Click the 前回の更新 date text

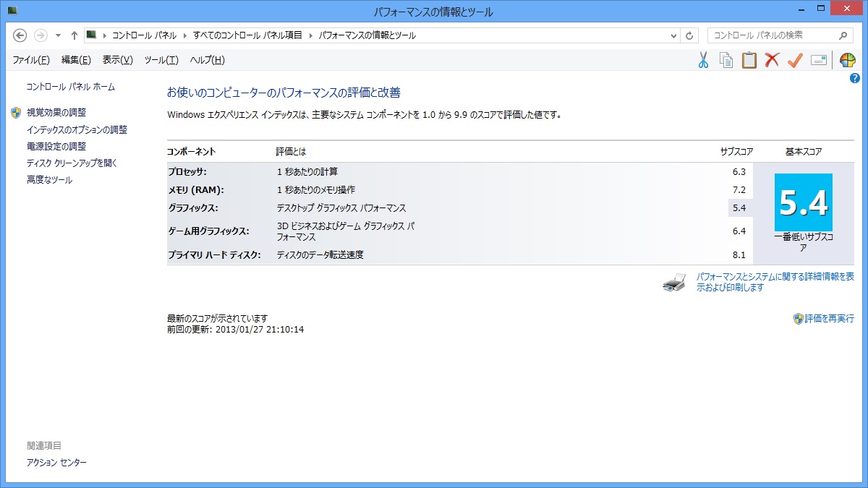235,330
